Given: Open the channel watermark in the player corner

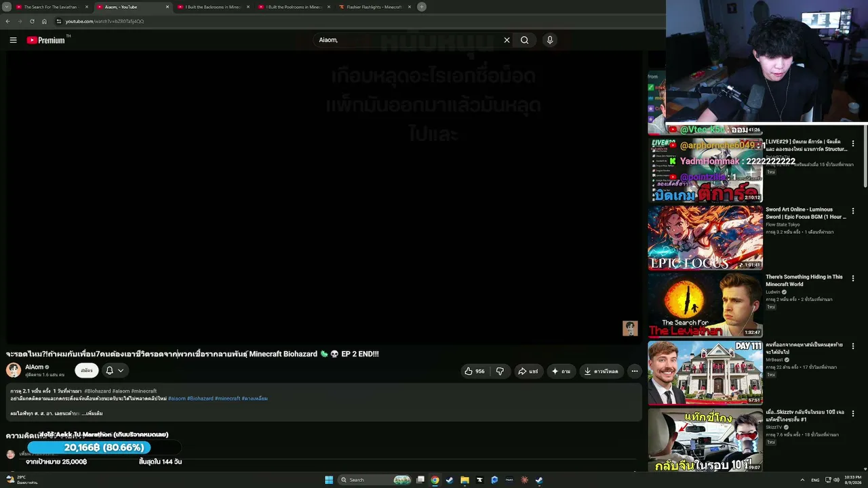Looking at the screenshot, I should coord(630,328).
